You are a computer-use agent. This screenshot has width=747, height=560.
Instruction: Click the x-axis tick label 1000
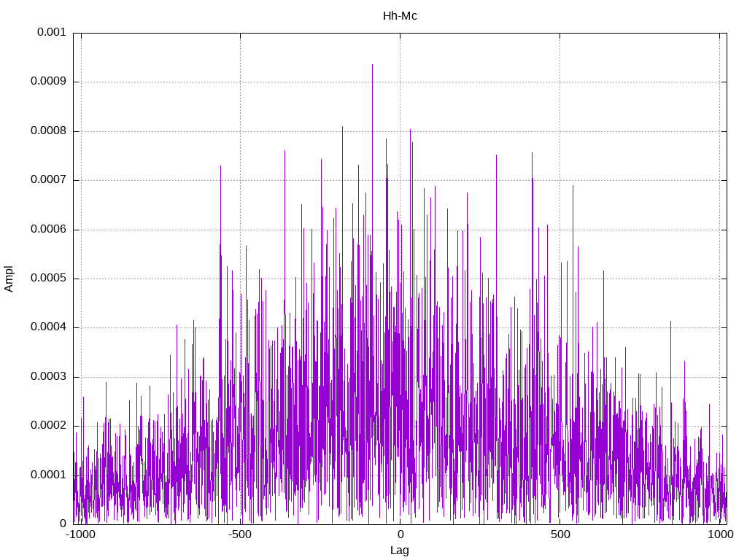tap(720, 534)
